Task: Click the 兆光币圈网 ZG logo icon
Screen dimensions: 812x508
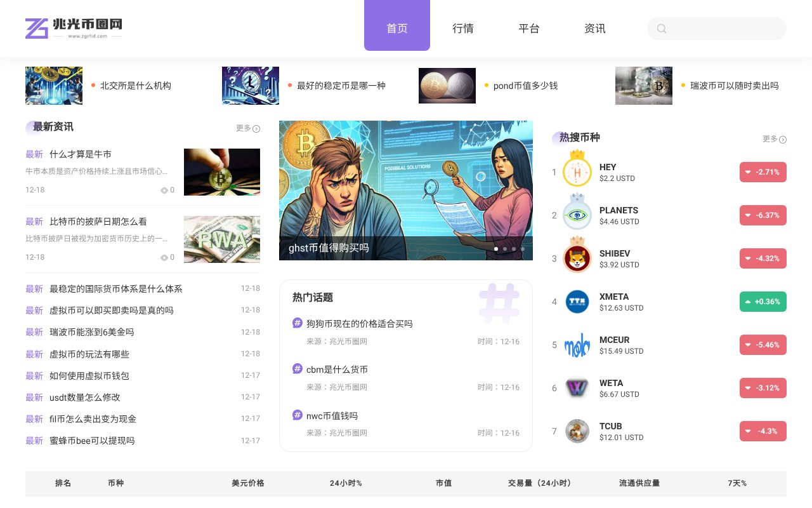Action: click(36, 28)
